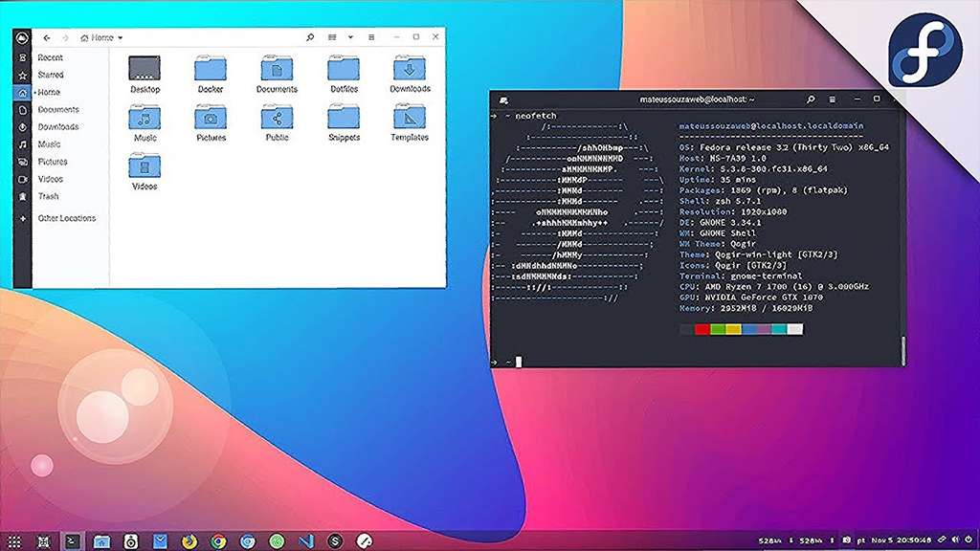Click the yellow color block in neofetch output

(x=733, y=329)
